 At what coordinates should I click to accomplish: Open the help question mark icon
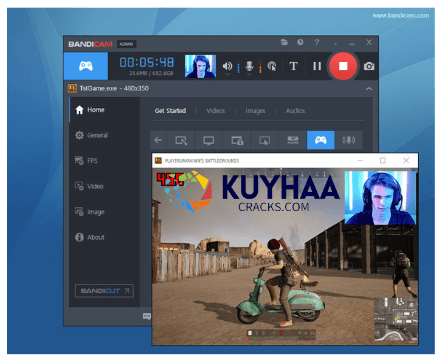pos(317,42)
